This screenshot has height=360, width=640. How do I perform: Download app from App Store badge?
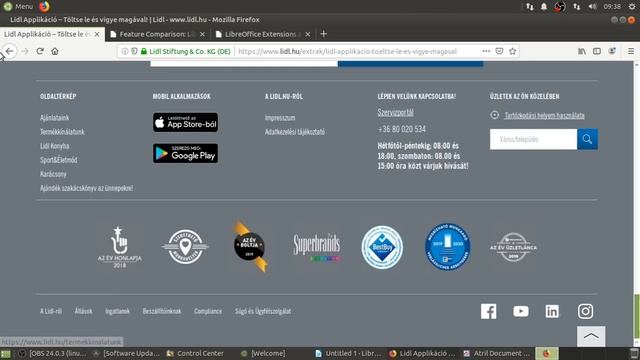[x=185, y=122]
